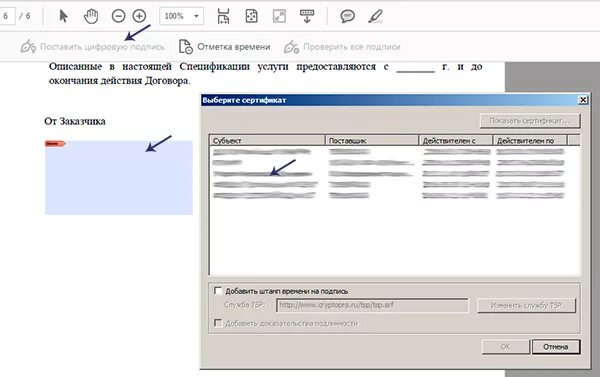Select the fourth certificate row
This screenshot has height=377, width=600.
[x=388, y=184]
